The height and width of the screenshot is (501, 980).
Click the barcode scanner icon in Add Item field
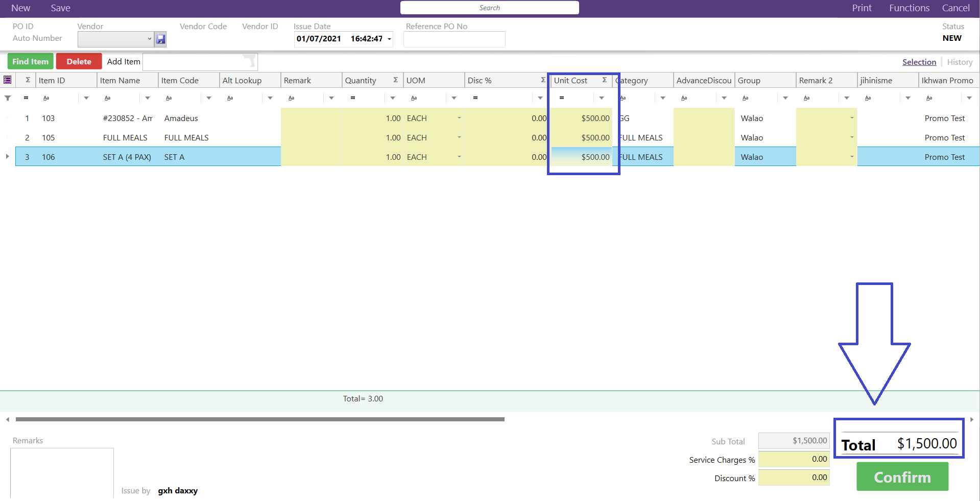click(249, 61)
